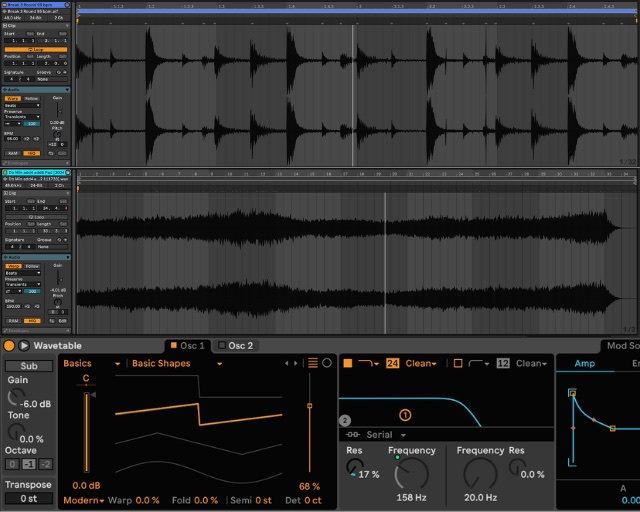Open the Serial filter routing dropdown
The height and width of the screenshot is (512, 640).
pos(376,435)
